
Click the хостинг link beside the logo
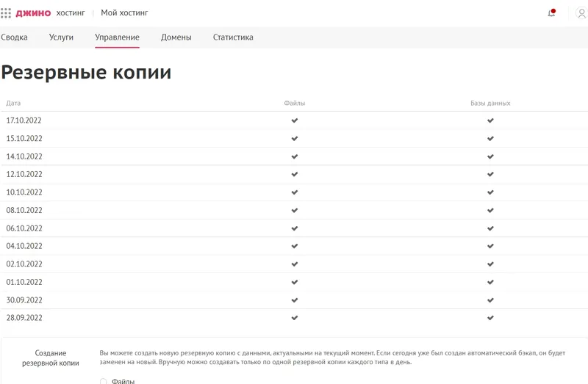71,13
